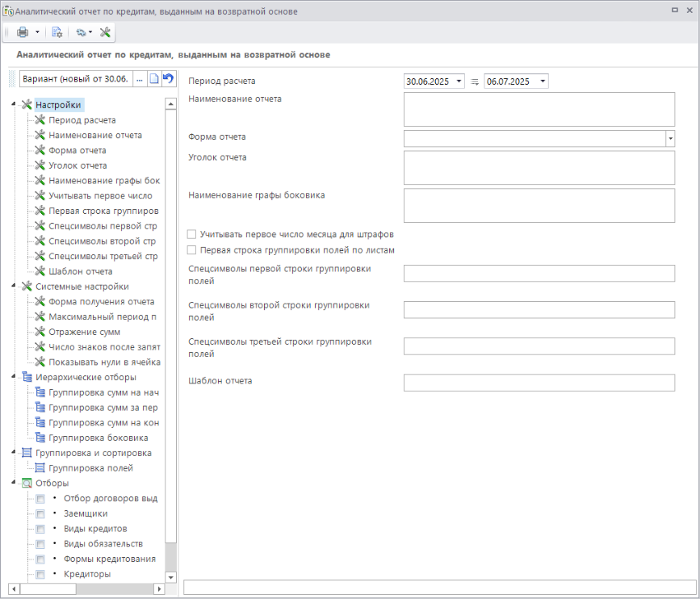Click the print icon in toolbar

coord(23,32)
